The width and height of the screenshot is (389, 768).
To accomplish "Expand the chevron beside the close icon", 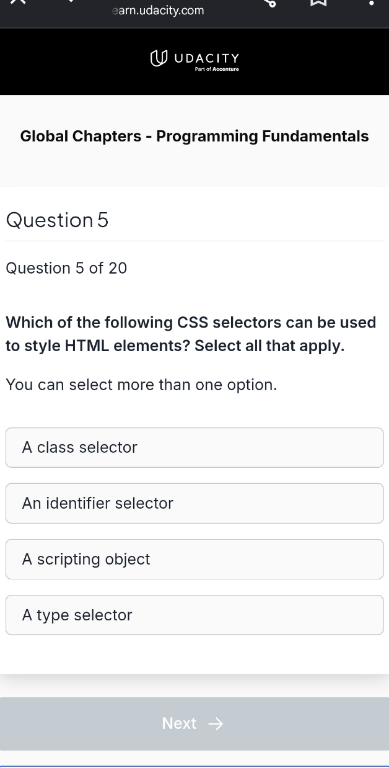I will (72, 1).
